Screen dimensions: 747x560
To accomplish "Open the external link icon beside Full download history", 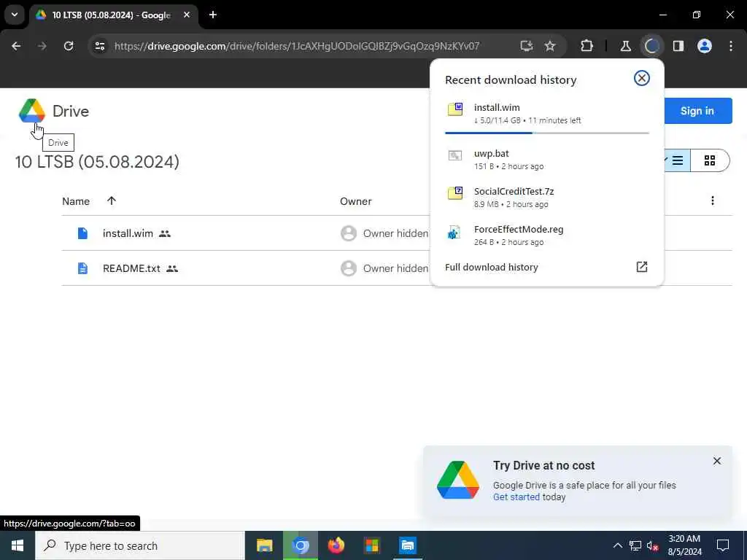I will [x=642, y=267].
